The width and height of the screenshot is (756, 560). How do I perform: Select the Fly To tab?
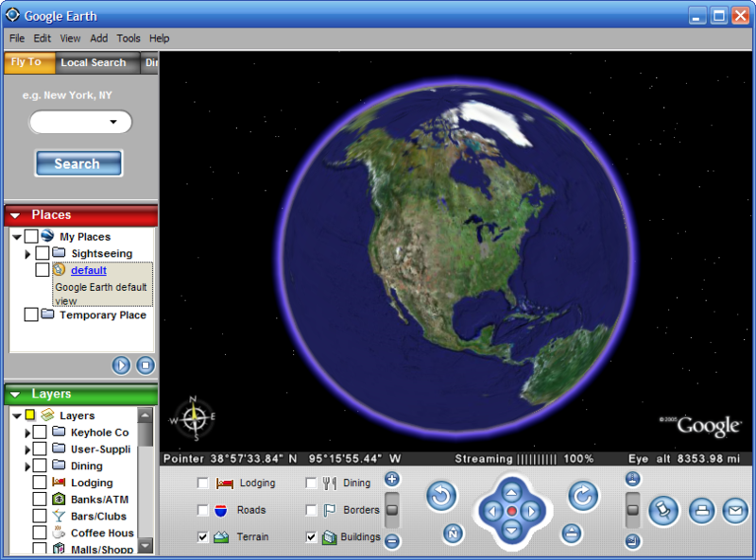point(29,62)
